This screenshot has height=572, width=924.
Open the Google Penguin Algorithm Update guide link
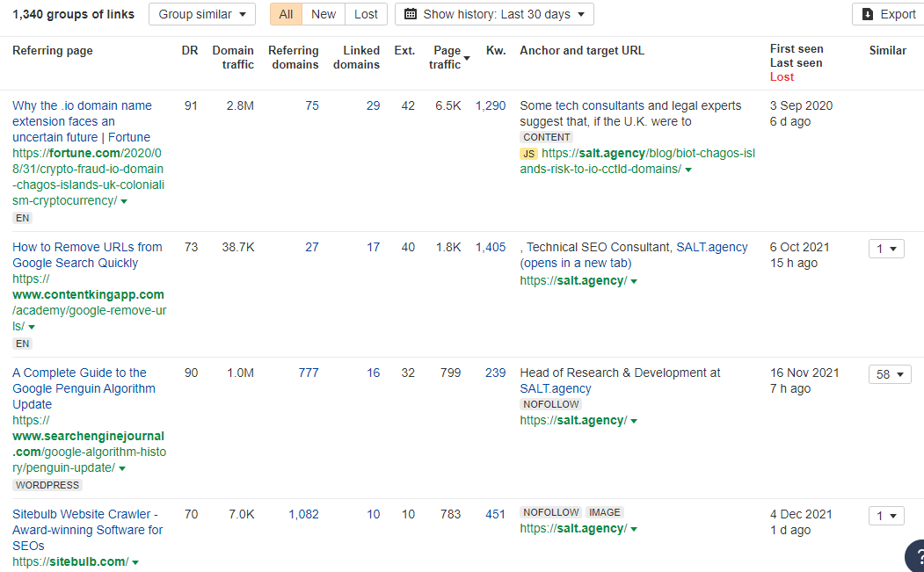click(84, 388)
